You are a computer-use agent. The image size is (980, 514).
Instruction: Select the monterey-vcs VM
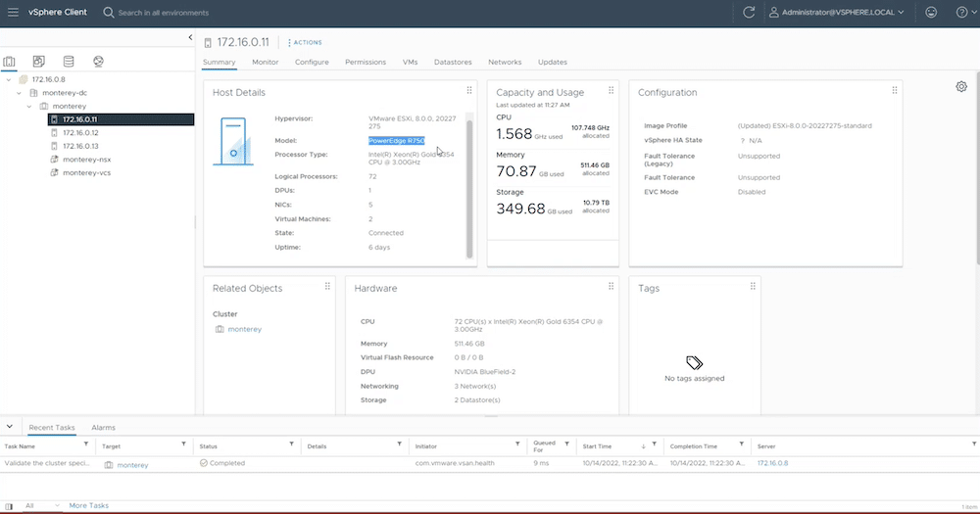point(86,172)
